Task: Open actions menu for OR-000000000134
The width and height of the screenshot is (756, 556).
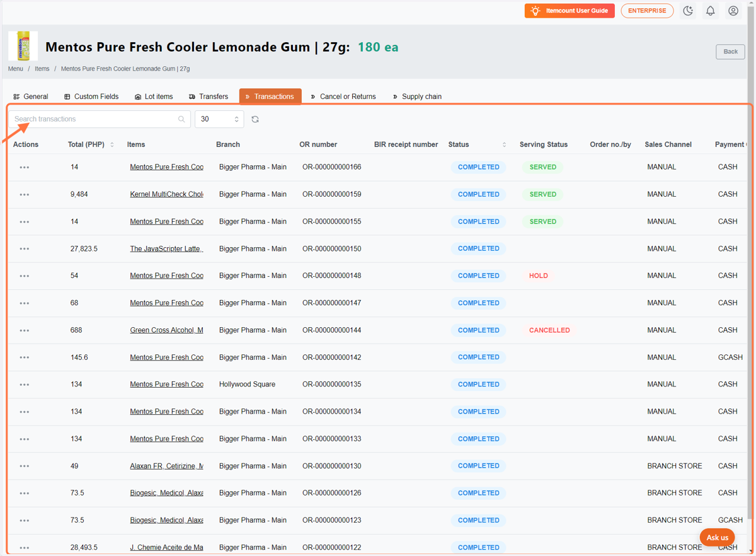Action: pyautogui.click(x=25, y=412)
